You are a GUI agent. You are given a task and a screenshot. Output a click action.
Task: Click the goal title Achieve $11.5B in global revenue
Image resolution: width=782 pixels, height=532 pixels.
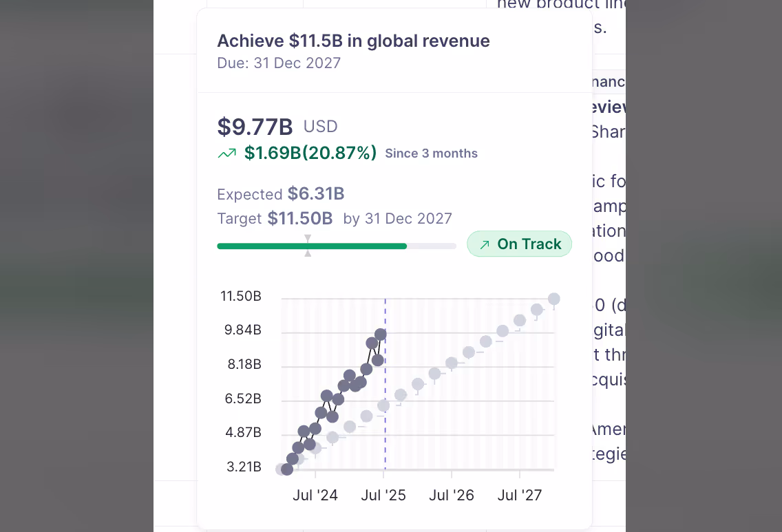click(353, 41)
